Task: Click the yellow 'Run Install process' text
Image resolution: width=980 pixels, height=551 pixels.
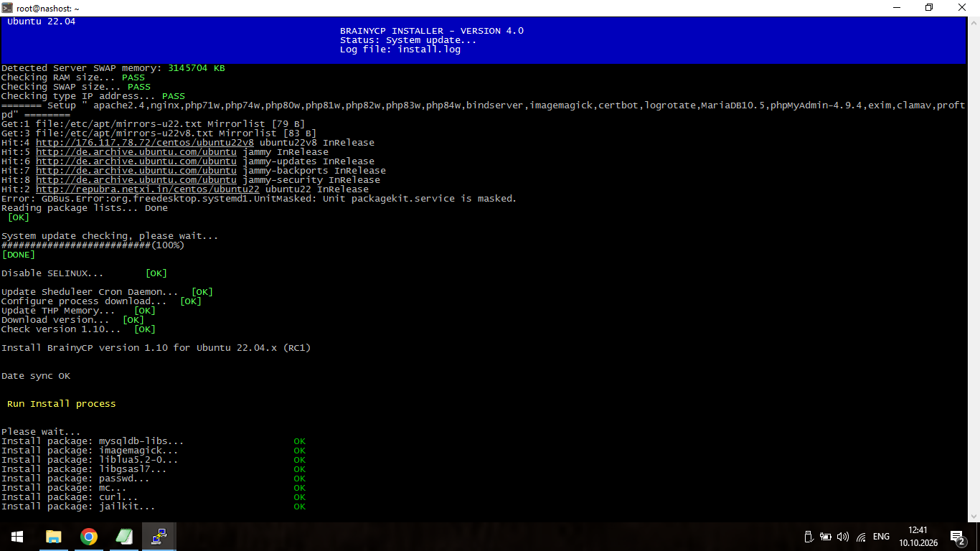Action: (x=62, y=404)
